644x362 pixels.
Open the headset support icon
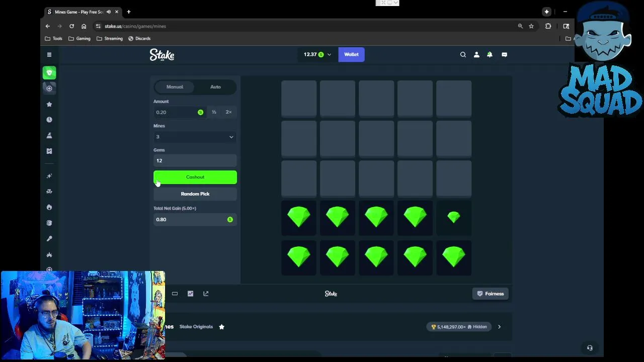(590, 348)
